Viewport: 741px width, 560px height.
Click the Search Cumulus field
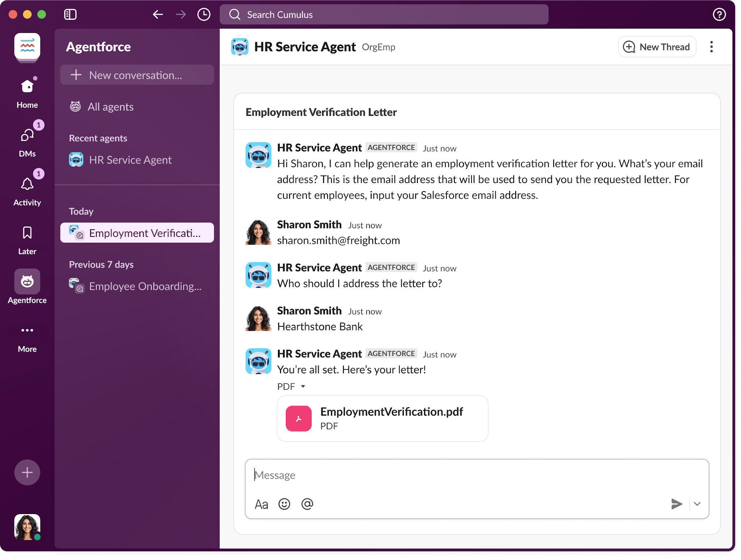(x=384, y=14)
